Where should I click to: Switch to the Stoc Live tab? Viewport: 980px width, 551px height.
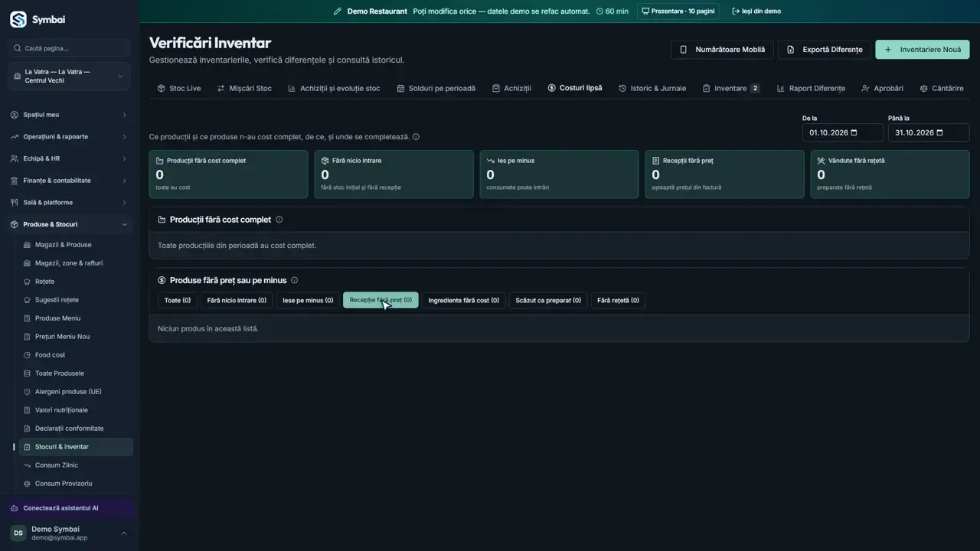pyautogui.click(x=179, y=89)
